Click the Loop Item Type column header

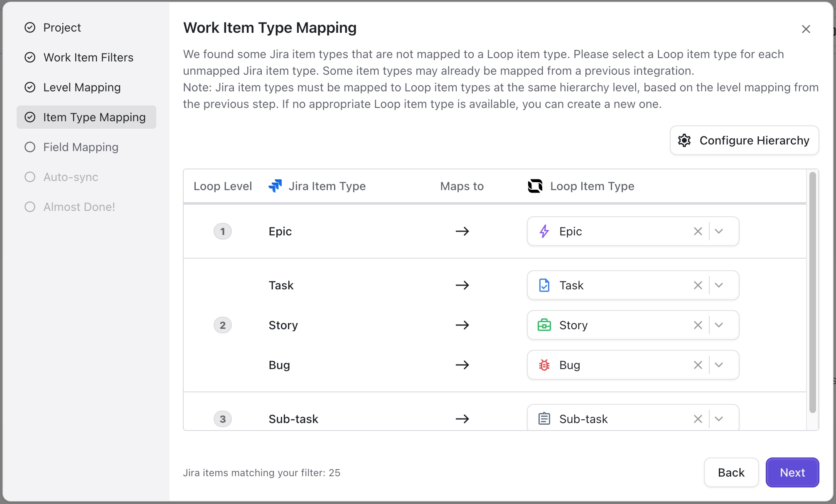coord(592,186)
